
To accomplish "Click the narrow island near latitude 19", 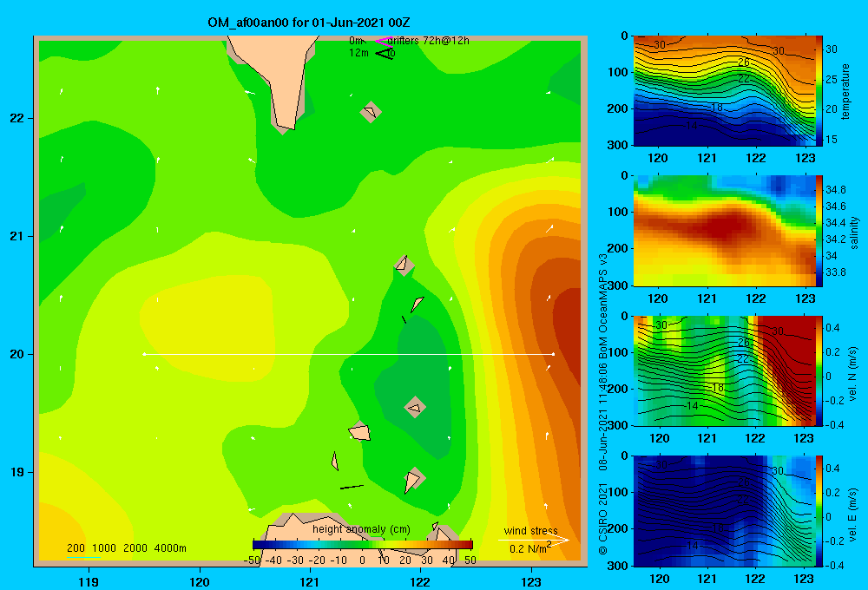I will (x=334, y=461).
